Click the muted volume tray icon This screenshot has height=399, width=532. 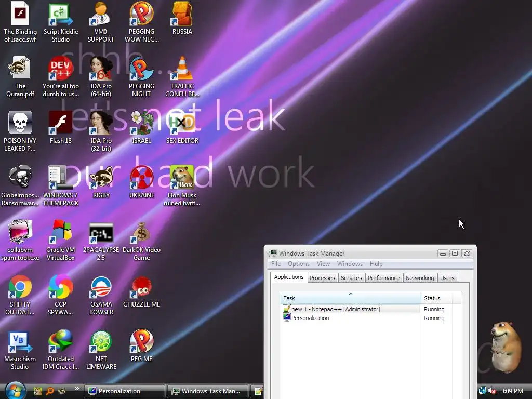(x=493, y=391)
